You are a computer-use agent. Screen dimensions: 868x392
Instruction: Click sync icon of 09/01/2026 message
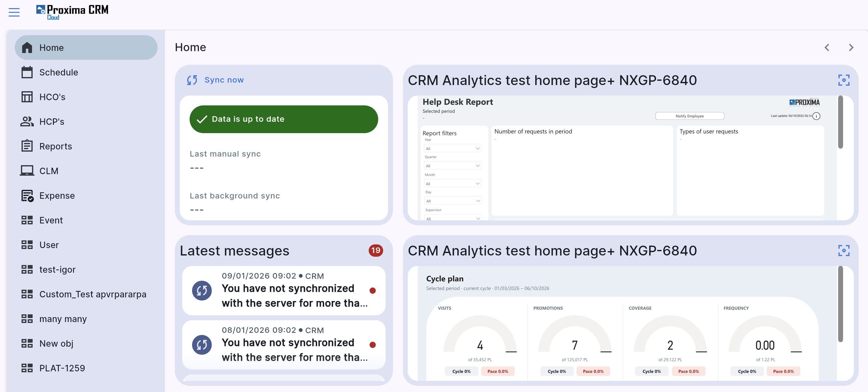202,291
